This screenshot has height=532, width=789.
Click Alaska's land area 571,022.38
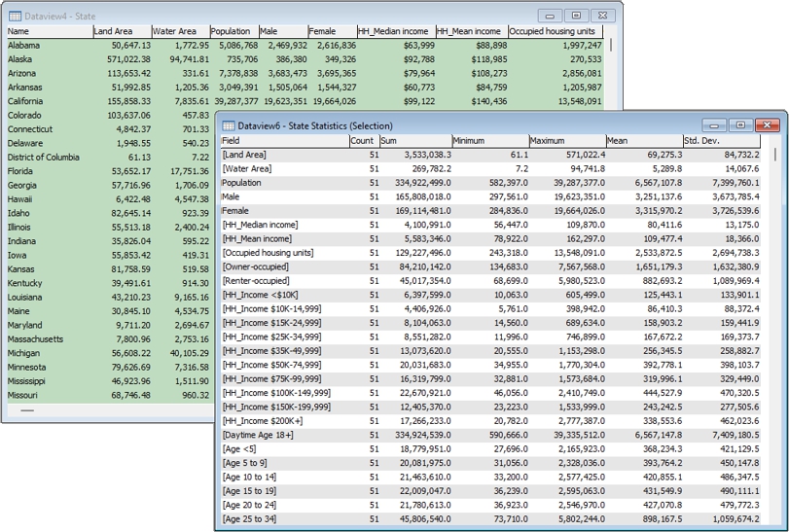(128, 59)
